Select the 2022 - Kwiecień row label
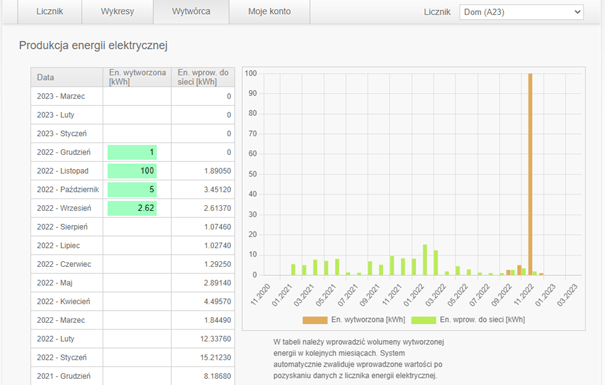This screenshot has height=385, width=605. point(63,301)
